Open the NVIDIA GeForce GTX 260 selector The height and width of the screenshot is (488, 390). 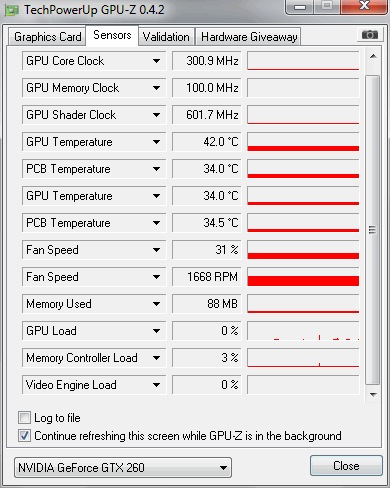tap(123, 468)
